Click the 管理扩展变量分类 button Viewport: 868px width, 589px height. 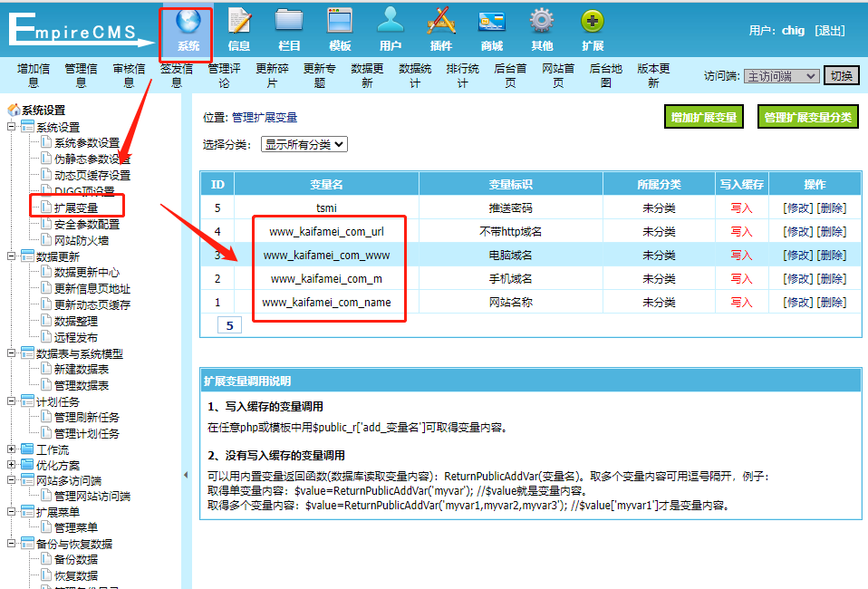coord(807,117)
